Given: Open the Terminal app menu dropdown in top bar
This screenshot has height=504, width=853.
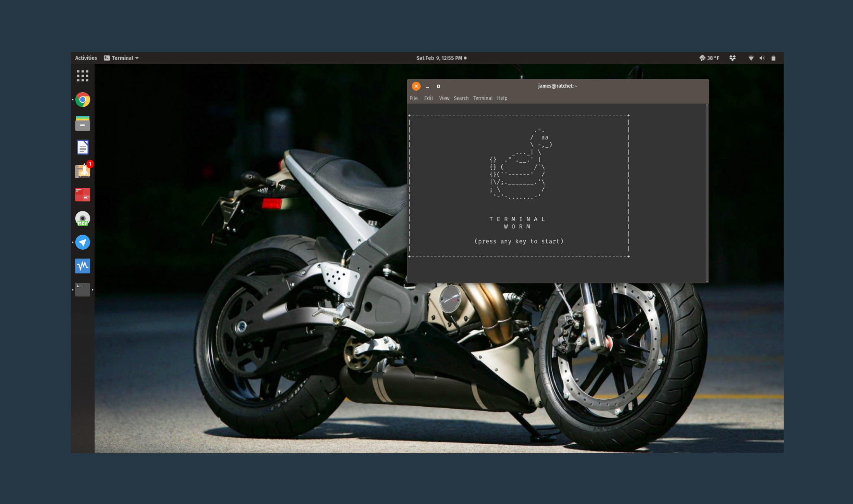Looking at the screenshot, I should coord(121,58).
